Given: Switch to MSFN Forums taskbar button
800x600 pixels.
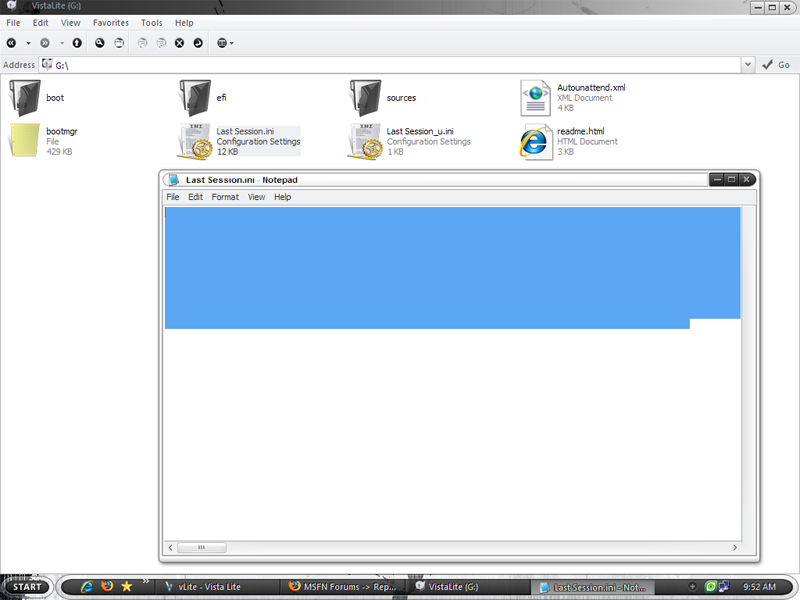Looking at the screenshot, I should 344,587.
